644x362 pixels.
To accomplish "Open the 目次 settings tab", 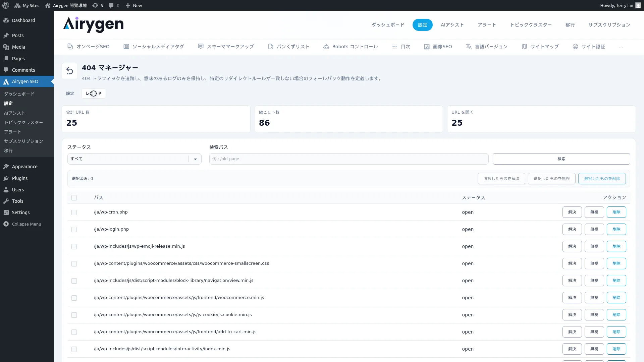I will 401,47.
